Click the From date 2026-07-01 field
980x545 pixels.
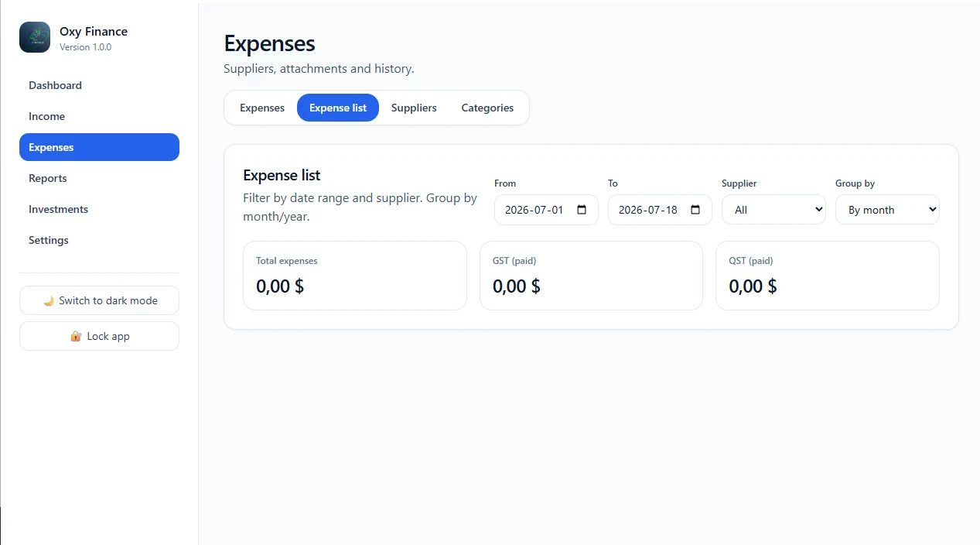pyautogui.click(x=546, y=210)
